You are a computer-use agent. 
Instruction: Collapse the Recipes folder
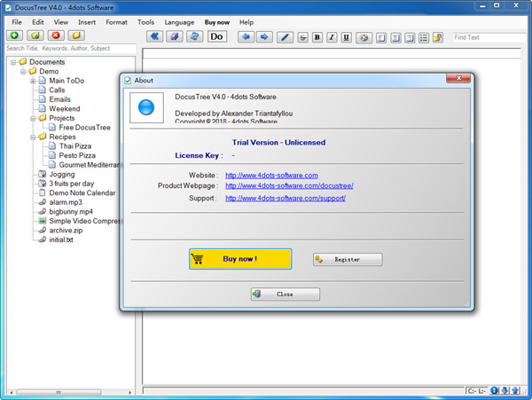coord(33,137)
